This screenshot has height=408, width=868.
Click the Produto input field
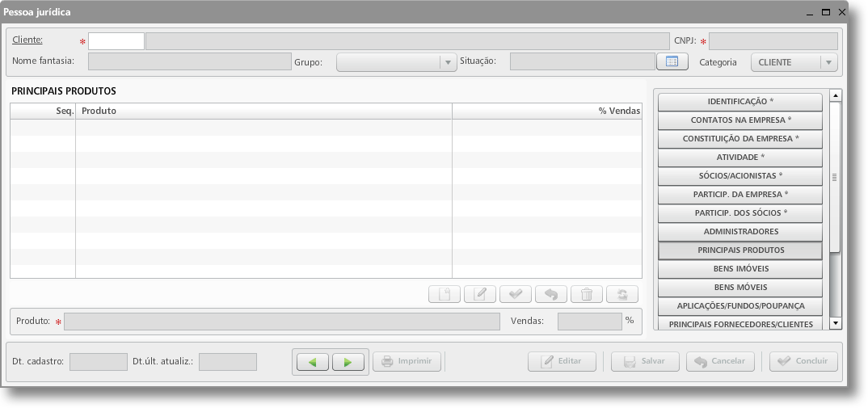pos(282,321)
